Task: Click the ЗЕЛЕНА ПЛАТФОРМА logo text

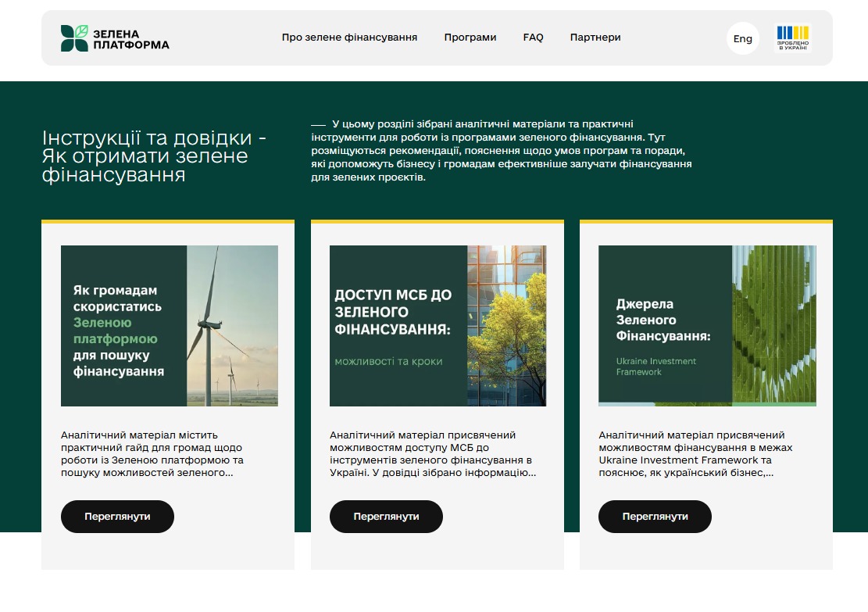Action: [130, 39]
